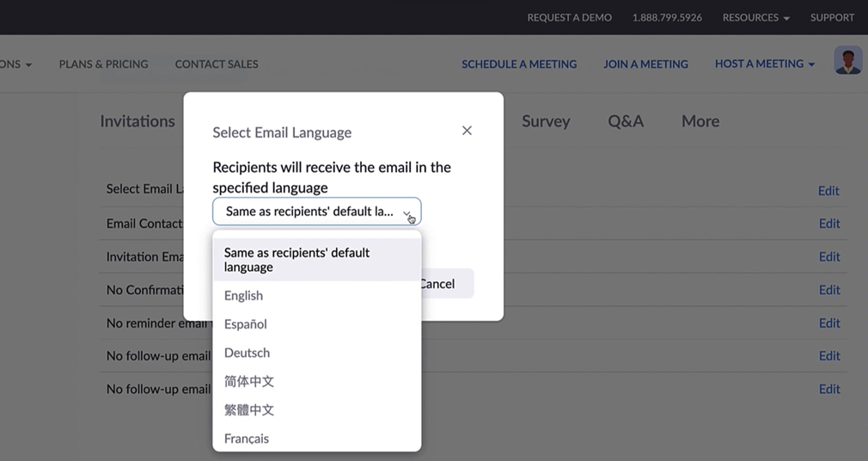Select same as recipients' default language

click(x=296, y=260)
